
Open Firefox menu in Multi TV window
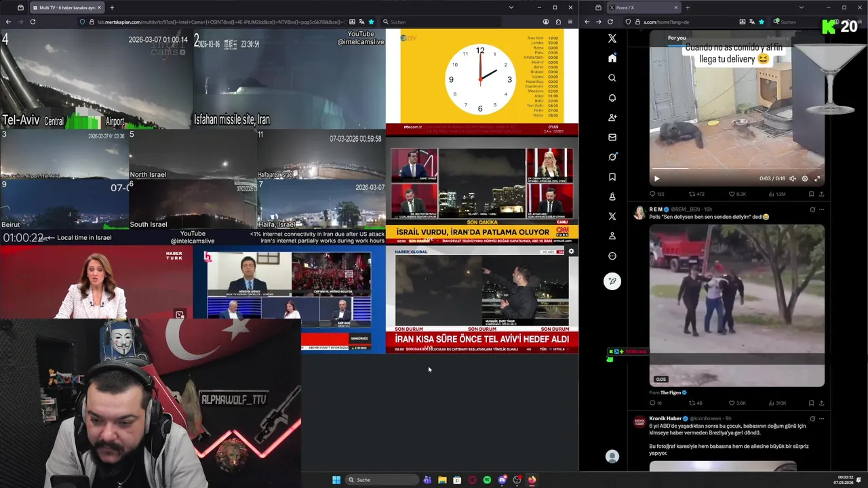coord(570,22)
